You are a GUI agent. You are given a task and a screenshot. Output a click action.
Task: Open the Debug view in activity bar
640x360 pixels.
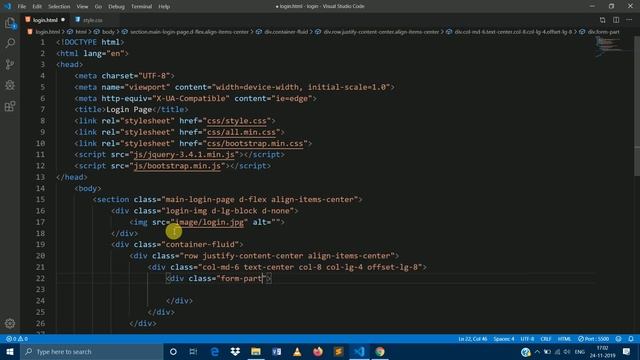click(10, 85)
